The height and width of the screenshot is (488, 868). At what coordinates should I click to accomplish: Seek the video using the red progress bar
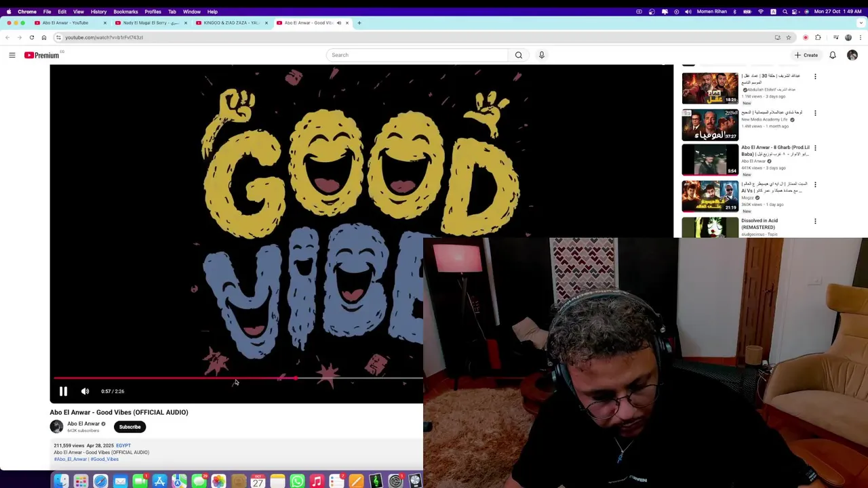click(237, 378)
